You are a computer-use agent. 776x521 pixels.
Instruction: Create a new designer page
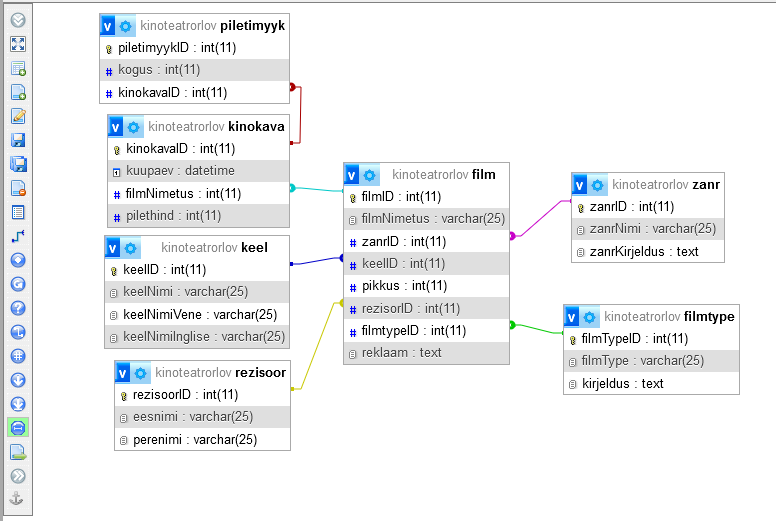[x=18, y=92]
